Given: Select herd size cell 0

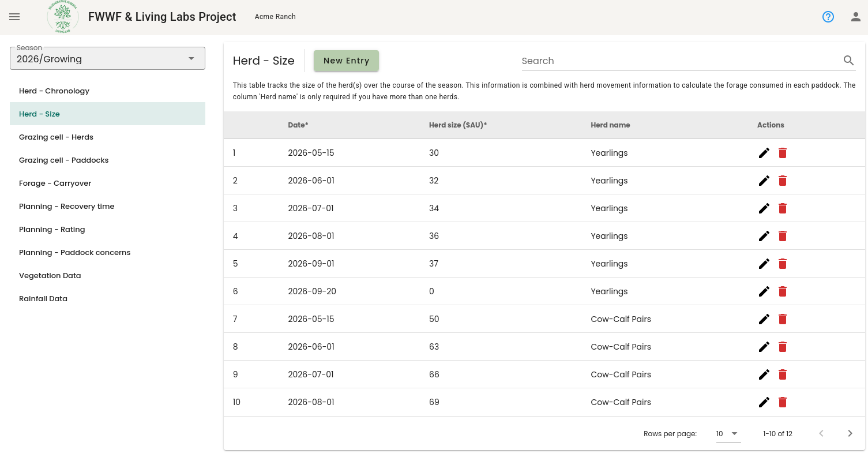Looking at the screenshot, I should click(431, 291).
